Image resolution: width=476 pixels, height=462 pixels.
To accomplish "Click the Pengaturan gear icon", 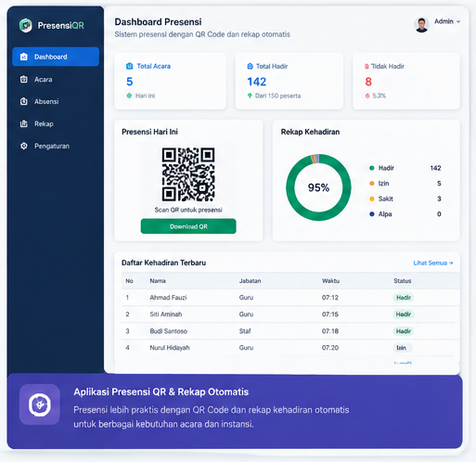I will coord(24,146).
